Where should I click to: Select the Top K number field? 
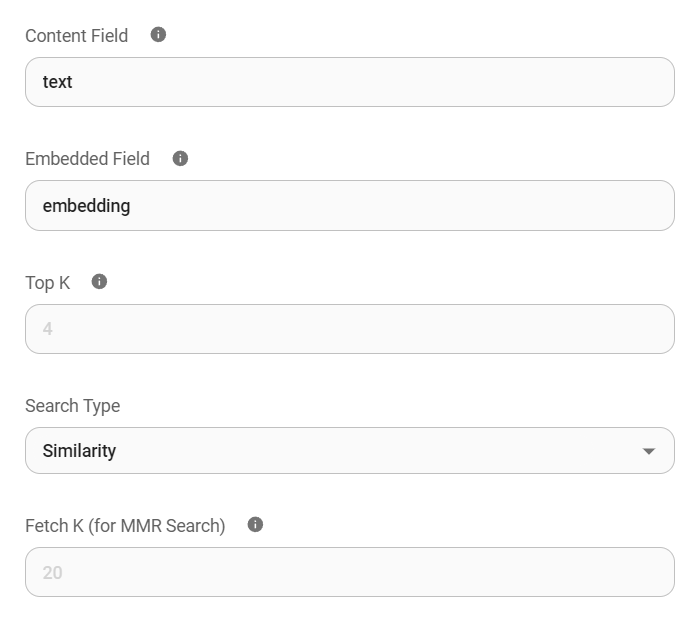coord(350,329)
